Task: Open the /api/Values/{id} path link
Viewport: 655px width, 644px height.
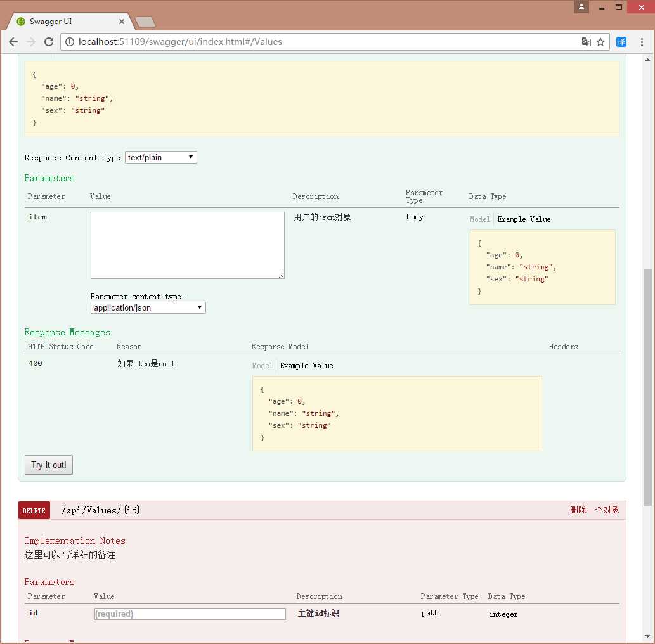Action: click(101, 510)
